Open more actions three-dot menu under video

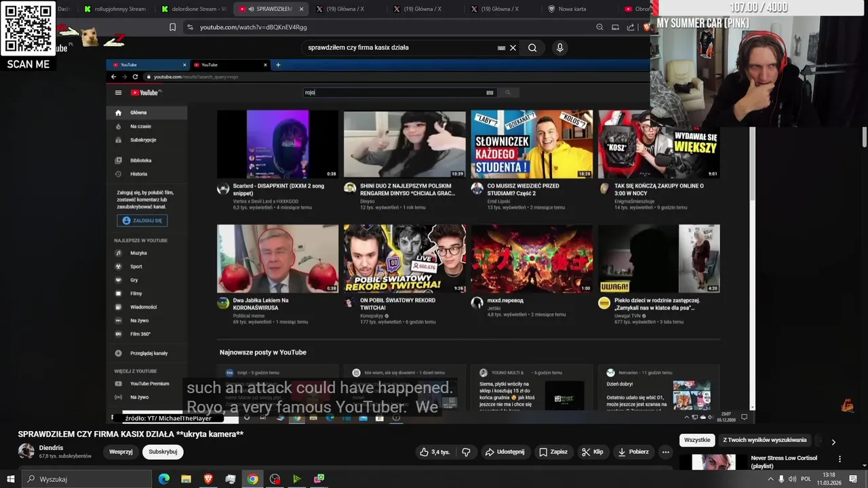click(665, 452)
